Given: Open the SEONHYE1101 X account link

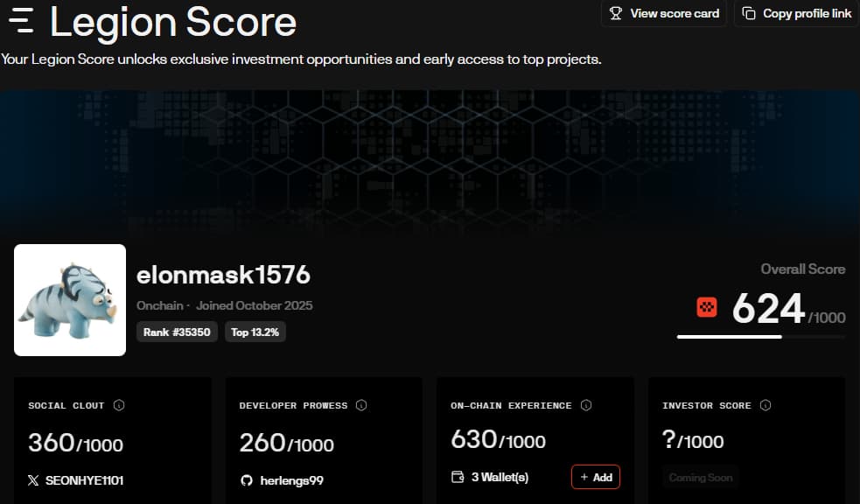Looking at the screenshot, I should pos(84,480).
